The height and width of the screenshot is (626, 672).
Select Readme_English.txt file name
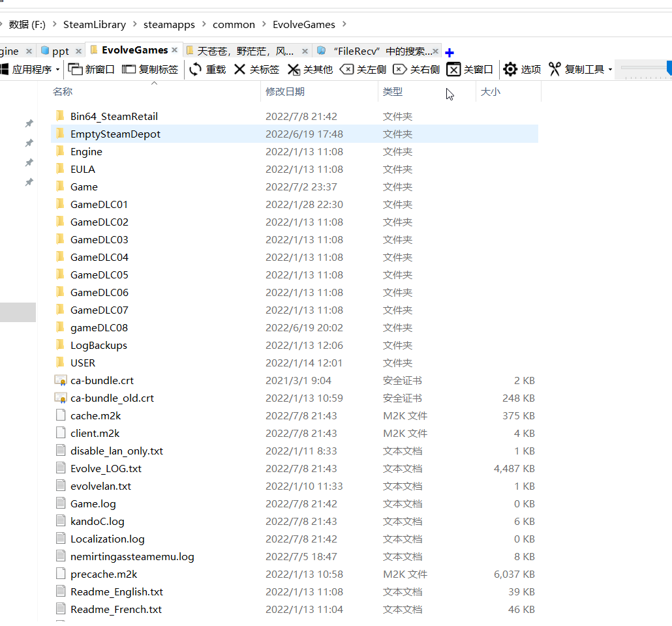117,591
